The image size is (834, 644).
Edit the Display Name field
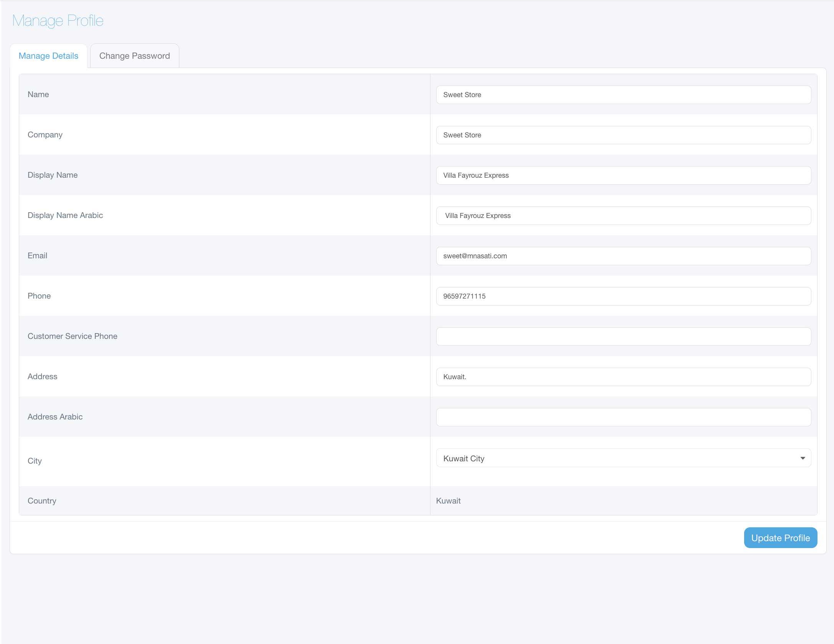pos(623,175)
